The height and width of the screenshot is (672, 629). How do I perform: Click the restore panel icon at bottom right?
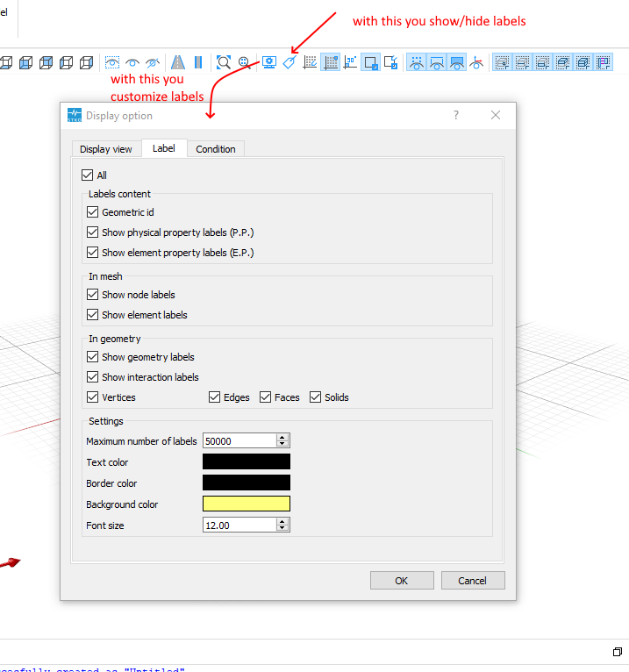pyautogui.click(x=618, y=652)
